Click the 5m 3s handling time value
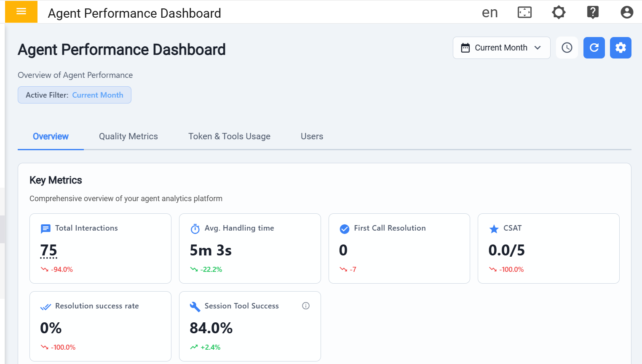642x364 pixels. 211,250
